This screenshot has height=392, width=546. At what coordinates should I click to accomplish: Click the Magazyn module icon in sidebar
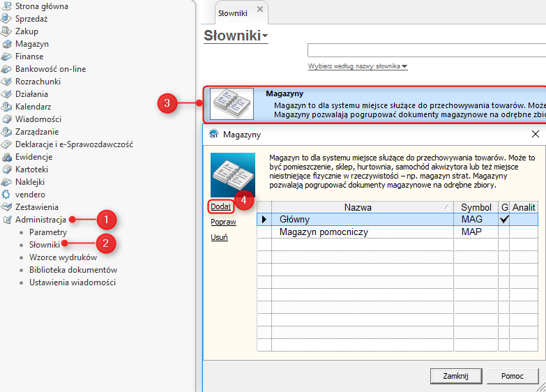point(6,44)
